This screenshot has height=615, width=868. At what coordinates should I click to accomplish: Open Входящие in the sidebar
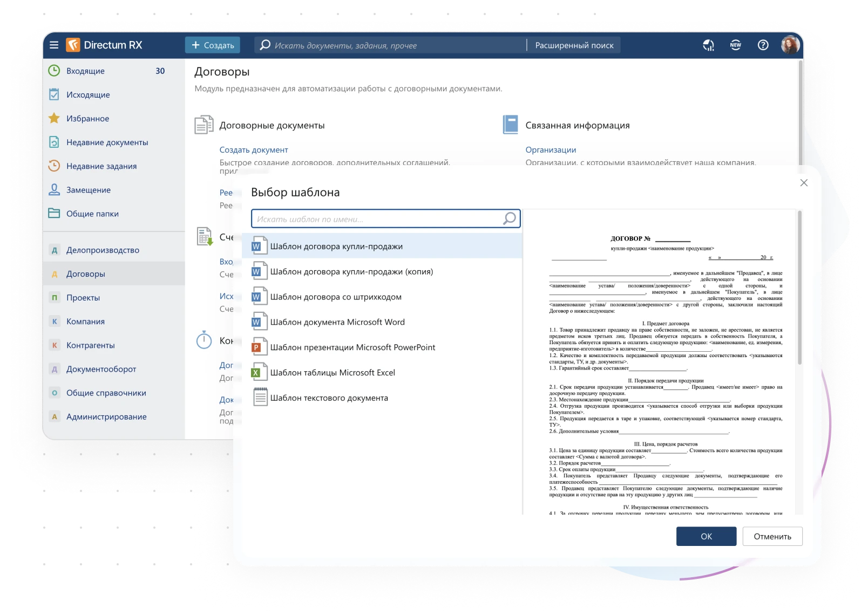pos(85,71)
